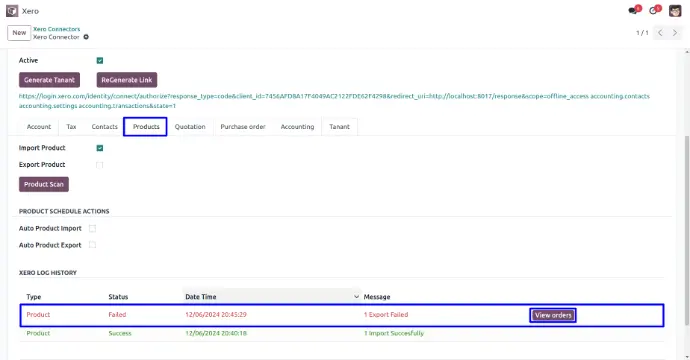The height and width of the screenshot is (360, 690).
Task: Switch to the Purchase order tab
Action: 243,127
